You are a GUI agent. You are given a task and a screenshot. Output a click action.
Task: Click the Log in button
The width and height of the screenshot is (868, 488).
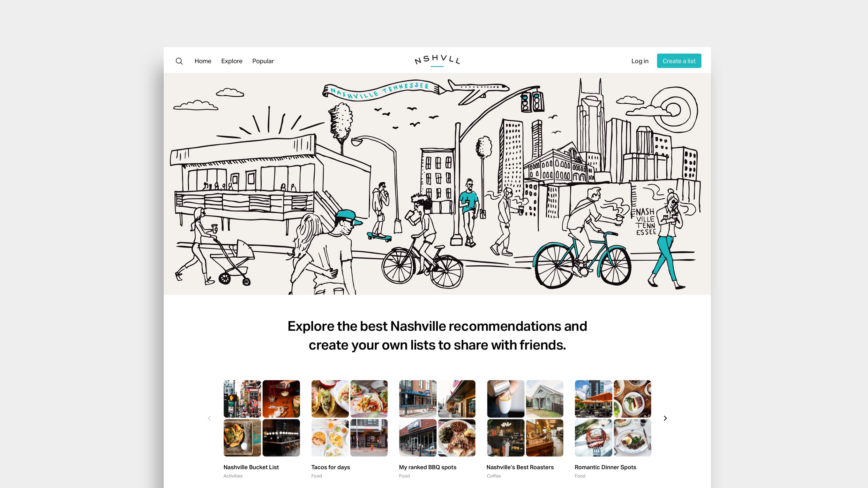coord(640,61)
